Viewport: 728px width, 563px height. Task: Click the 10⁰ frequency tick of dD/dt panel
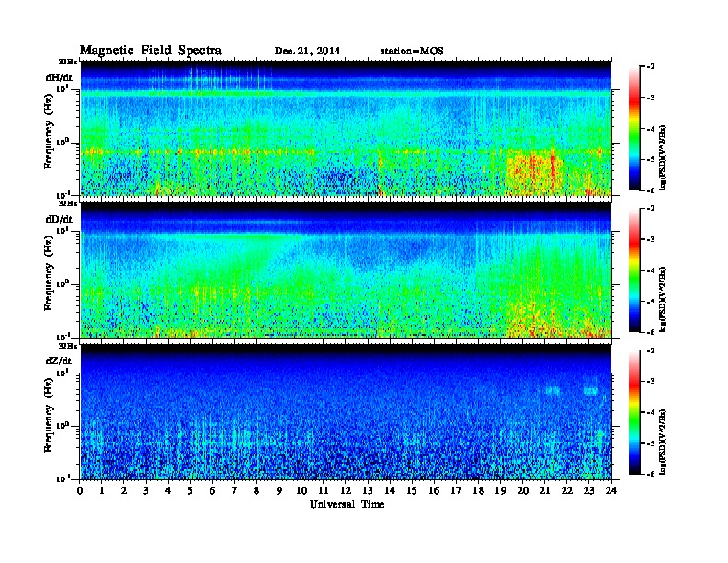coord(63,284)
